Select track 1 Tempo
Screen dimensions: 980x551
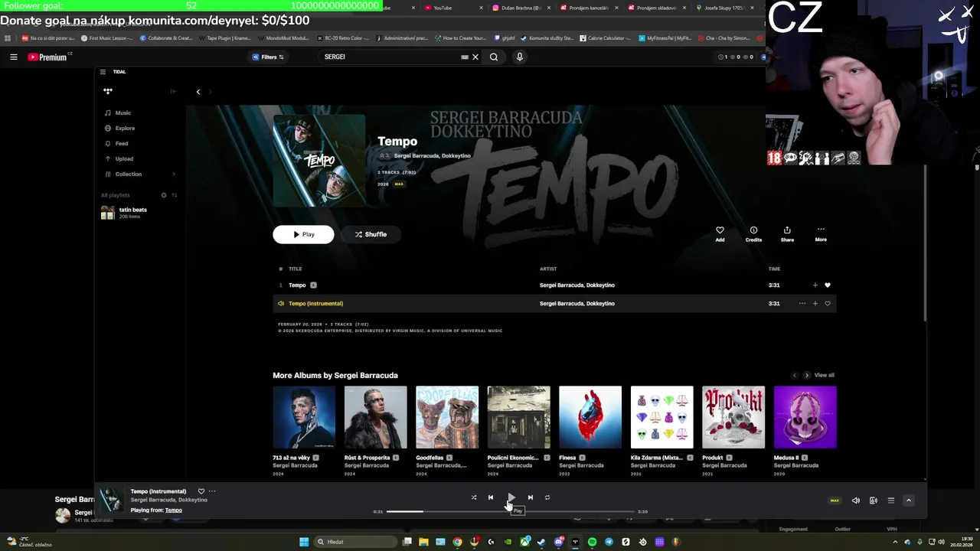pyautogui.click(x=555, y=285)
